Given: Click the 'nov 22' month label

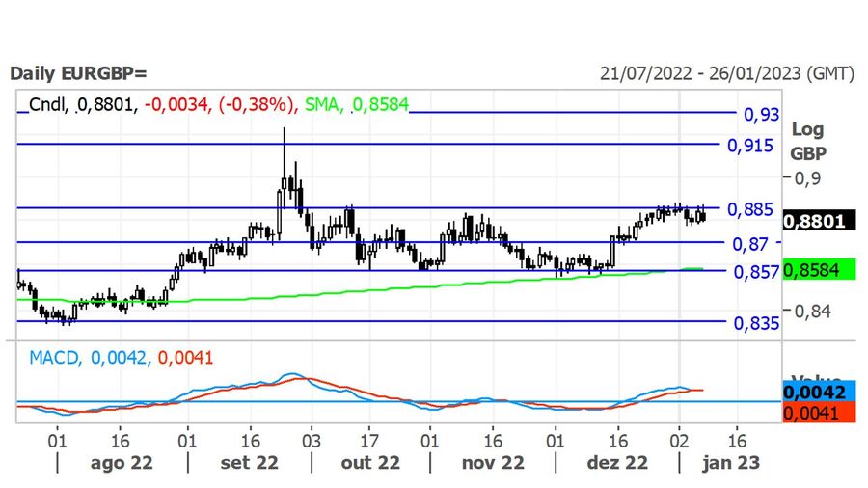Looking at the screenshot, I should [x=493, y=463].
